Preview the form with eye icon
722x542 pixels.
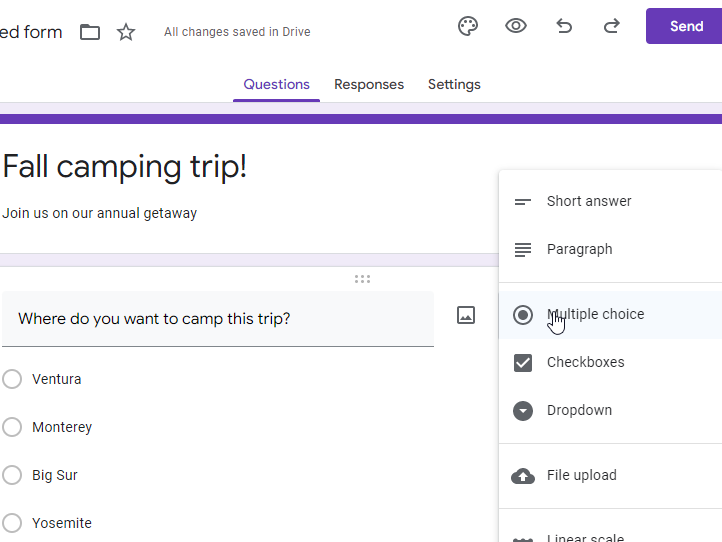pos(516,27)
